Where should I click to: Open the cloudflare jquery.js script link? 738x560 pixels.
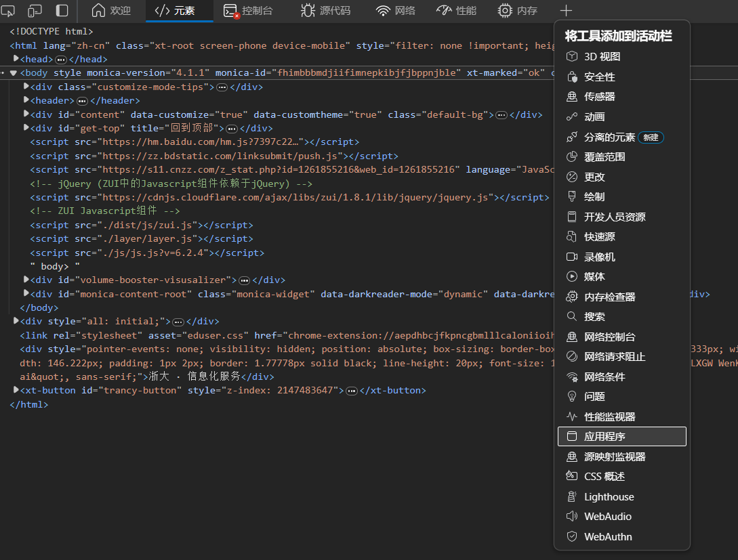[295, 197]
